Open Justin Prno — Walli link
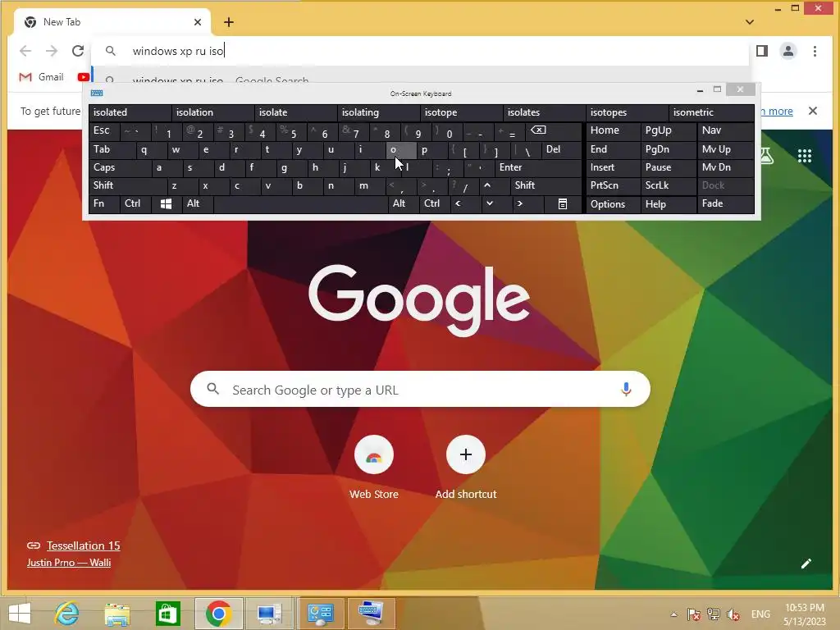 (x=69, y=563)
